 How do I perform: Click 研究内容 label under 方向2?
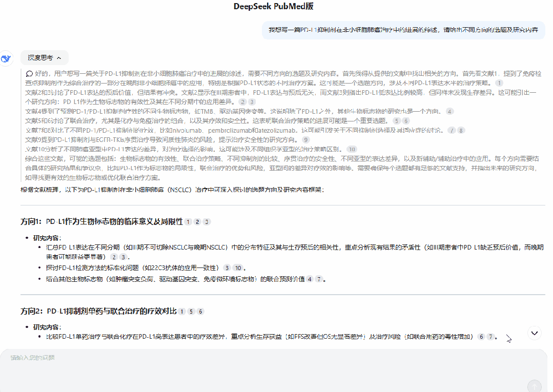tap(47, 327)
